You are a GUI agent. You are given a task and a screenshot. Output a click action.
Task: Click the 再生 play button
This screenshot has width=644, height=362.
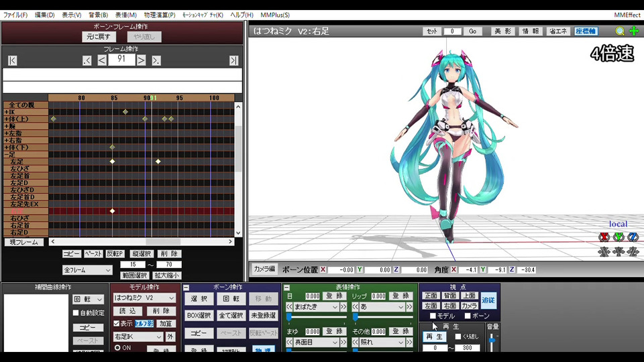434,337
